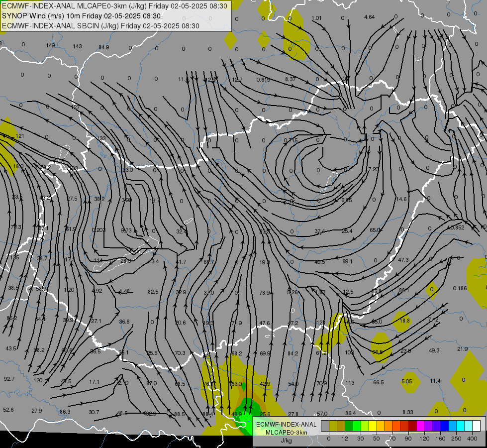Select map value 84.9
Screen dimensions: 487x448
point(104,47)
